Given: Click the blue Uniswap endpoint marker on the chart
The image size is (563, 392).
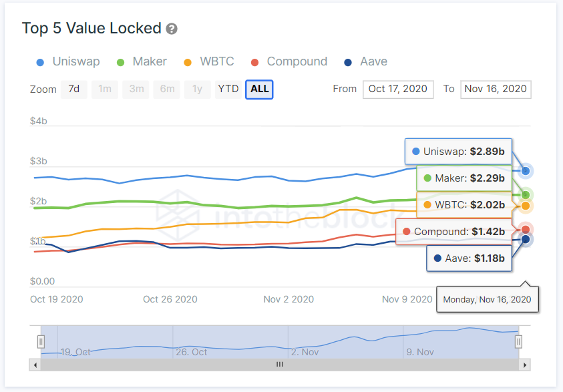Looking at the screenshot, I should 525,171.
